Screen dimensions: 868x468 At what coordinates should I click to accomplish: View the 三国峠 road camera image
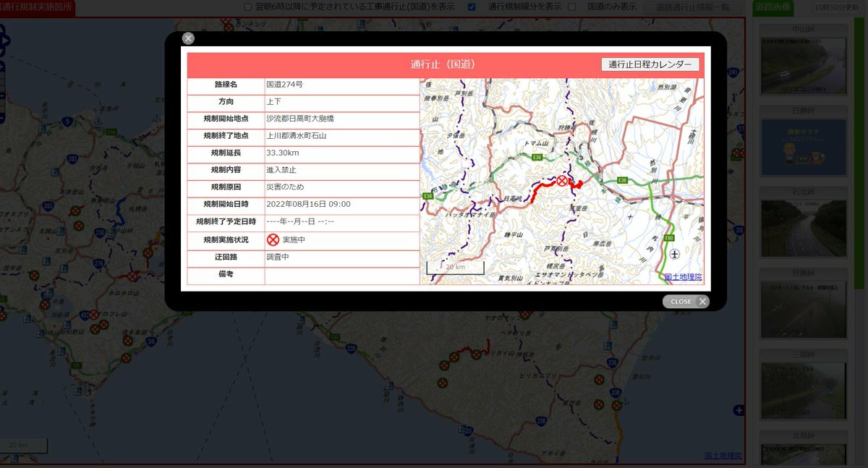[x=803, y=391]
